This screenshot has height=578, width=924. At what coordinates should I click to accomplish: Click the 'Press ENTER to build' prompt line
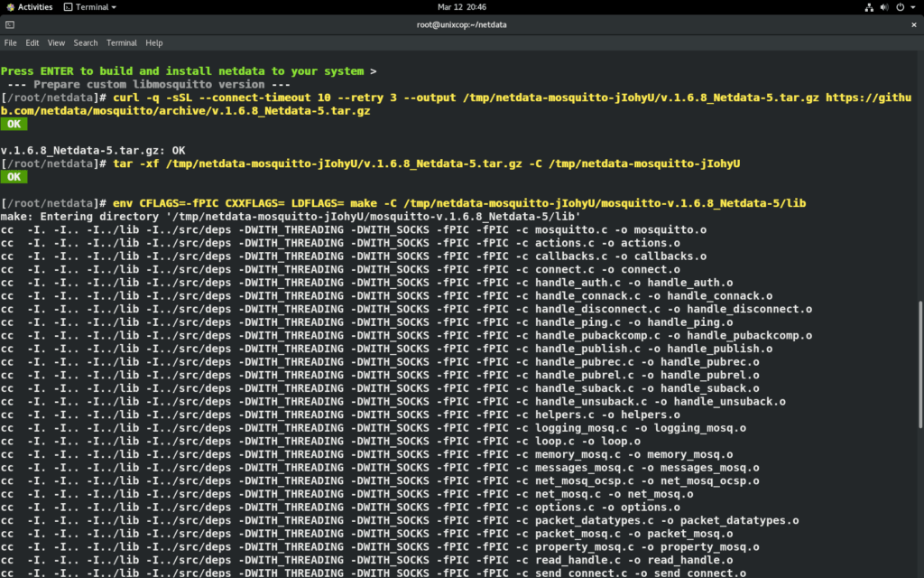[x=189, y=70]
